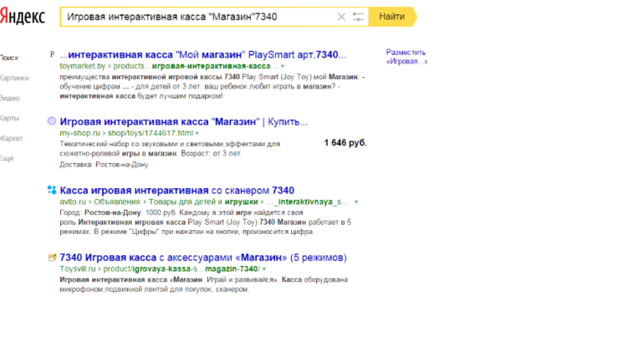The height and width of the screenshot is (362, 644).
Task: Expand the green arrow after my-shop.ru URL
Action: (199, 133)
